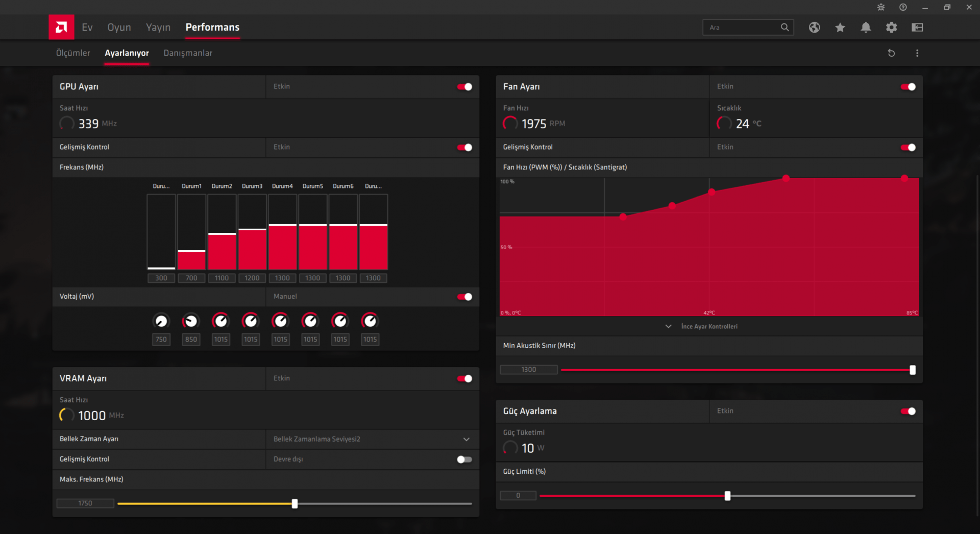Open the three-dot more options menu
This screenshot has height=534, width=980.
(917, 53)
